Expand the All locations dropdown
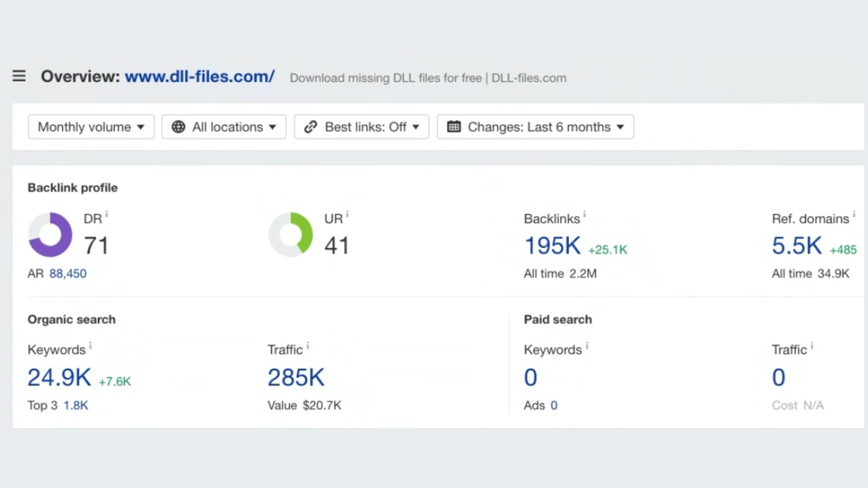This screenshot has width=868, height=488. click(x=224, y=127)
